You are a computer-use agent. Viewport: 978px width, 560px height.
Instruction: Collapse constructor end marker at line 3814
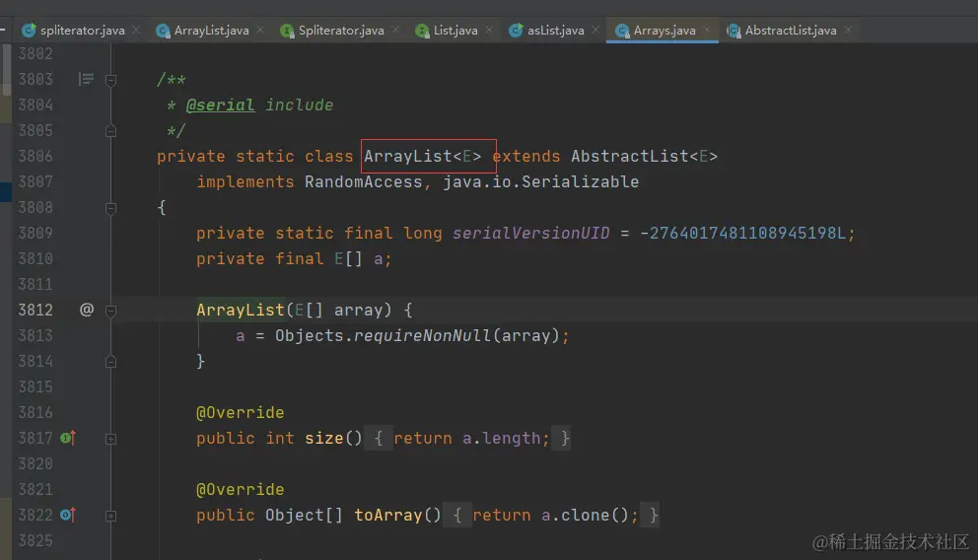click(110, 362)
